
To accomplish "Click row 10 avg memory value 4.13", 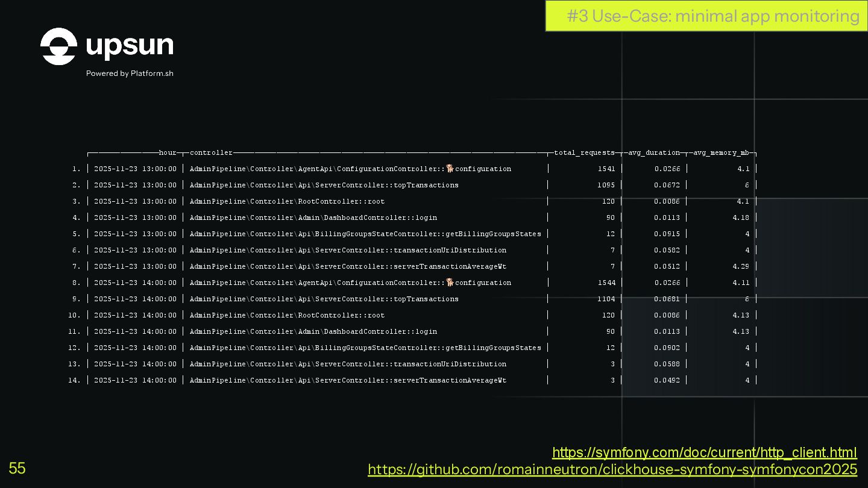I will point(741,315).
